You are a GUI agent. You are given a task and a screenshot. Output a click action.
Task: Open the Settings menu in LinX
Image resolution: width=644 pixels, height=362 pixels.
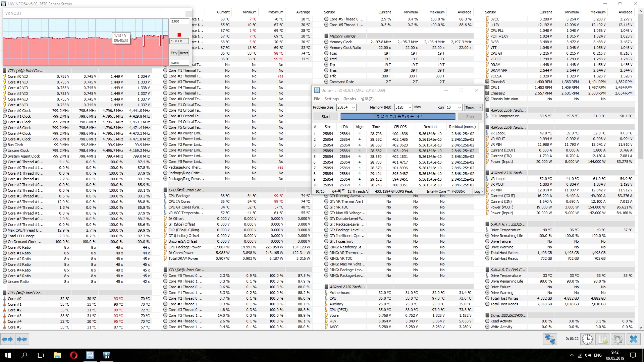(331, 99)
